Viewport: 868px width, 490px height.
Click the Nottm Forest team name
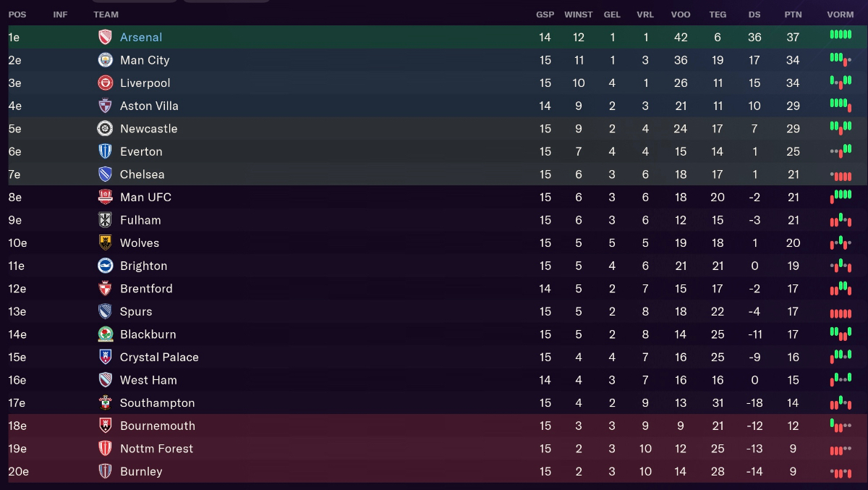pyautogui.click(x=156, y=449)
